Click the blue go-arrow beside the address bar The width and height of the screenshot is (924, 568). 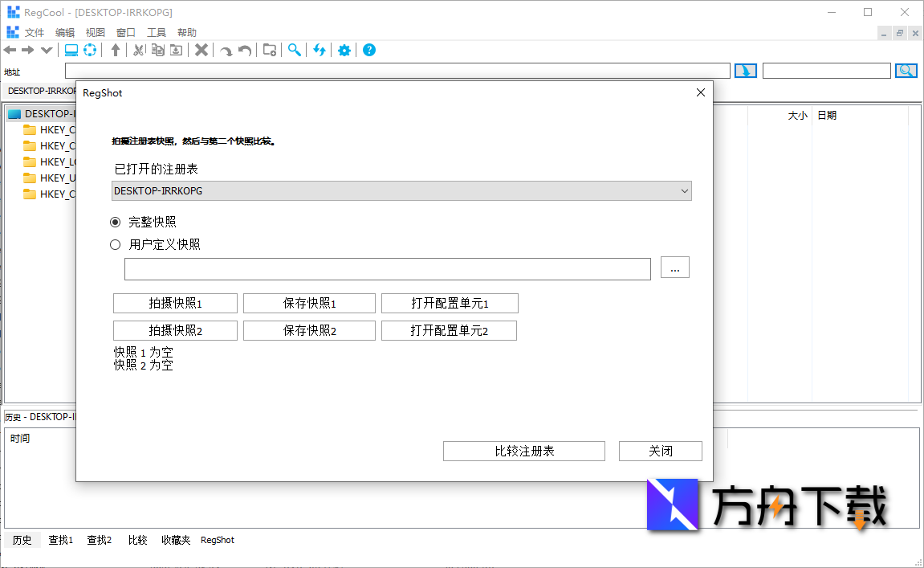[x=745, y=70]
